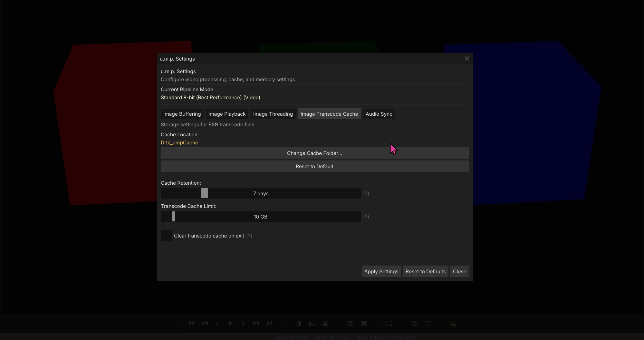Click the four-squares grid view icon
This screenshot has width=644, height=340.
tap(415, 323)
